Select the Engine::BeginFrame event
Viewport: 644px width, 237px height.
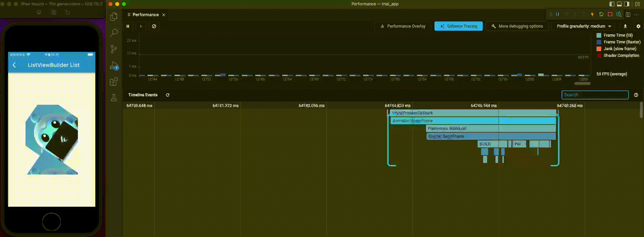point(491,136)
